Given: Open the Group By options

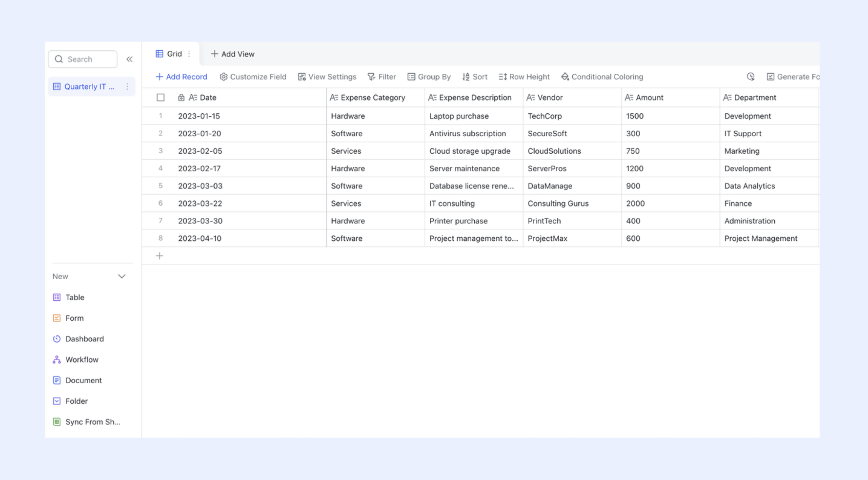Looking at the screenshot, I should click(429, 77).
